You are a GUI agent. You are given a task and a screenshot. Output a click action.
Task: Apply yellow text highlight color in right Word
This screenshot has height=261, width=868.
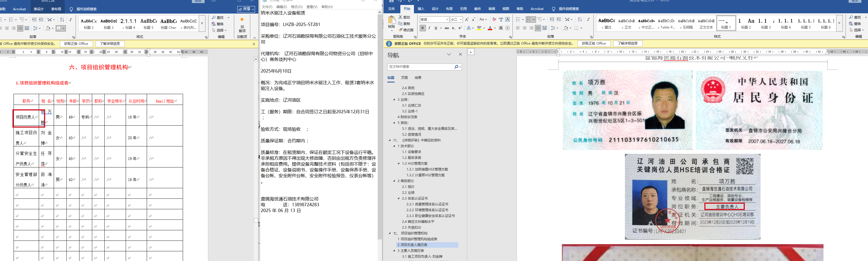479,28
